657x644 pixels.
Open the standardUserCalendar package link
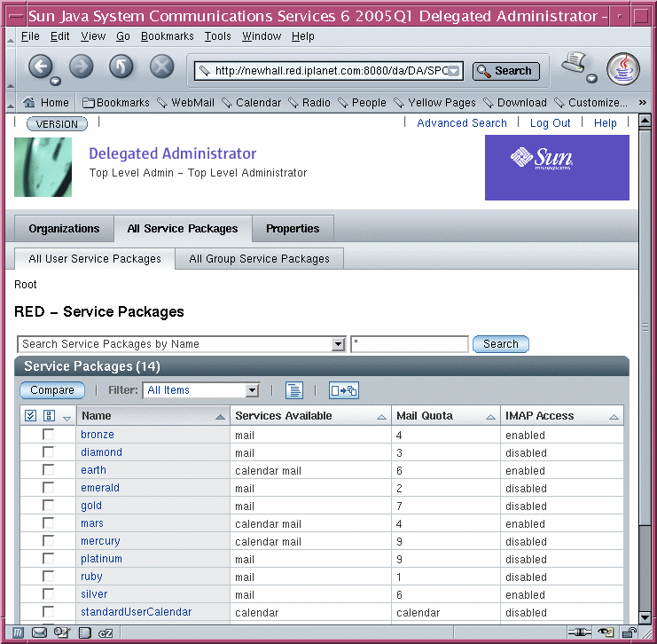[x=137, y=612]
